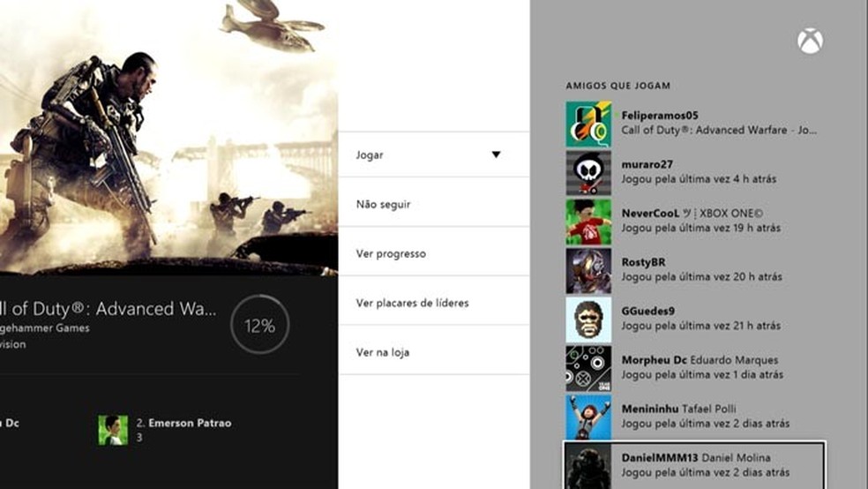Click the Call of Duty cover artwork
Image resolution: width=868 pixels, height=489 pixels.
[168, 137]
